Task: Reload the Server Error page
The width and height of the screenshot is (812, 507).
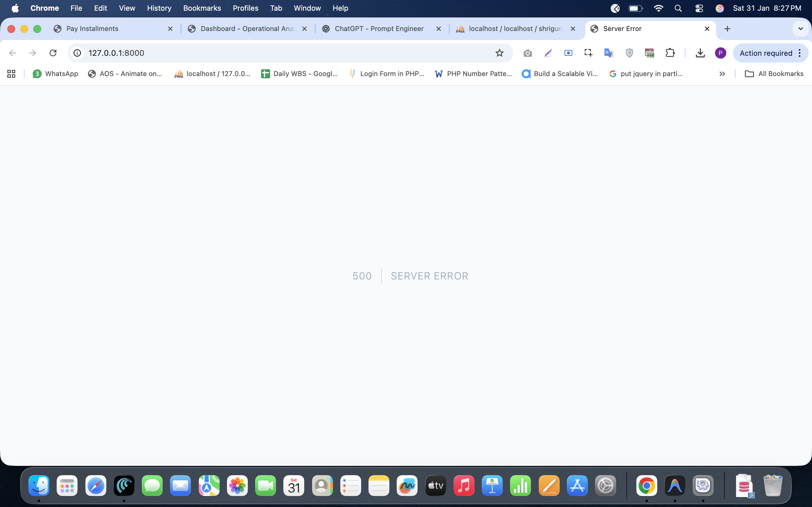Action: pyautogui.click(x=53, y=53)
